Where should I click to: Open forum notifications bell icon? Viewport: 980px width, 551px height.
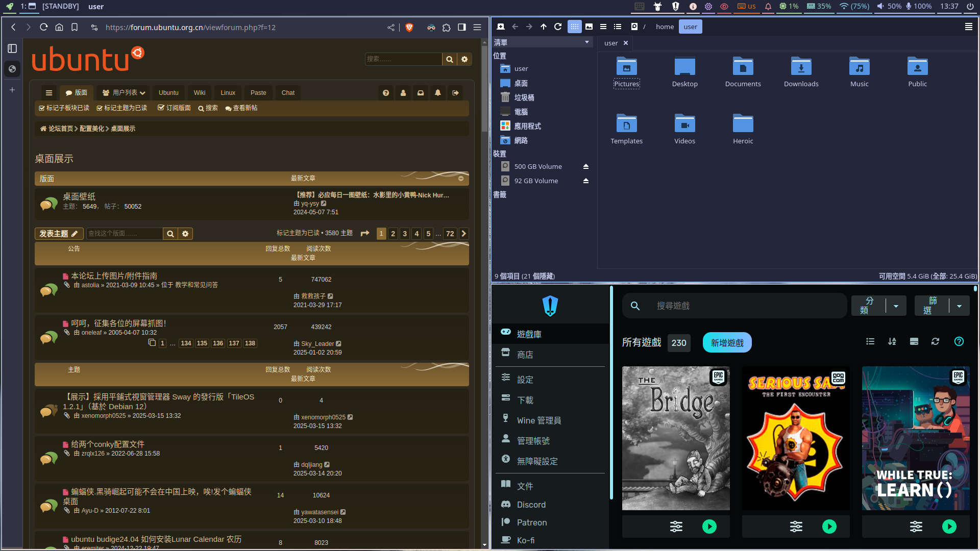[x=438, y=93]
